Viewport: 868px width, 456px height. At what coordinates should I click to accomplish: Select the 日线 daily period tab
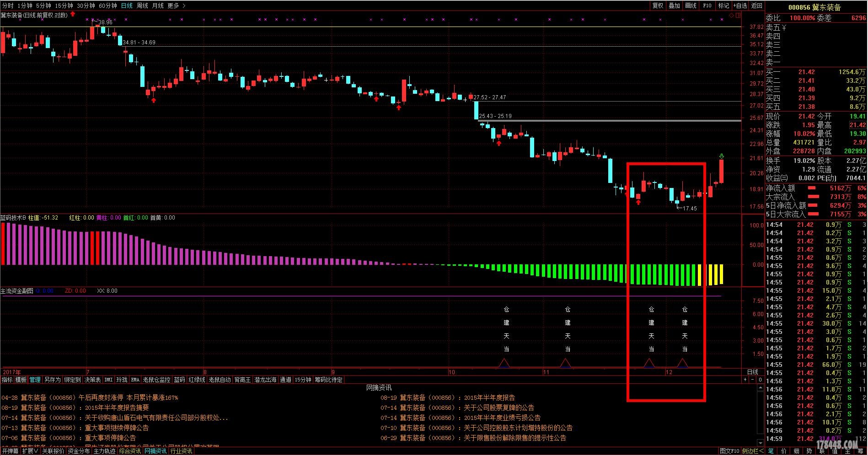pyautogui.click(x=127, y=5)
